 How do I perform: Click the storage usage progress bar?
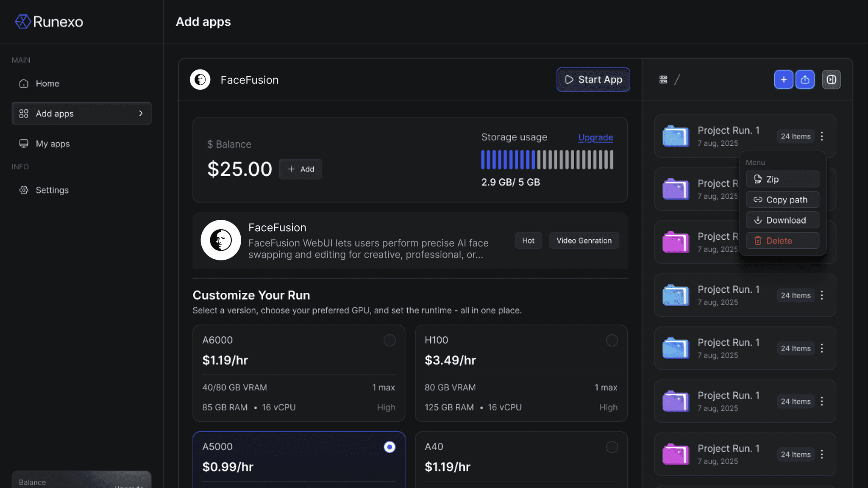pos(547,160)
